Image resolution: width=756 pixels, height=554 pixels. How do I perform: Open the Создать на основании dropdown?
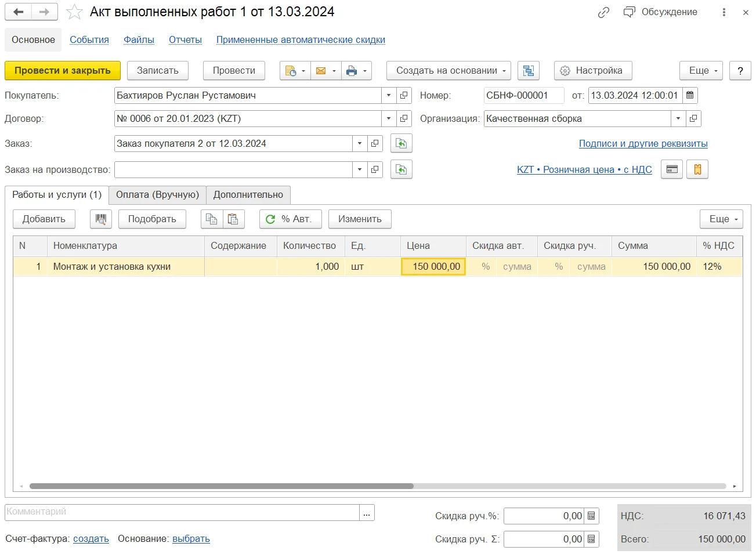click(448, 71)
